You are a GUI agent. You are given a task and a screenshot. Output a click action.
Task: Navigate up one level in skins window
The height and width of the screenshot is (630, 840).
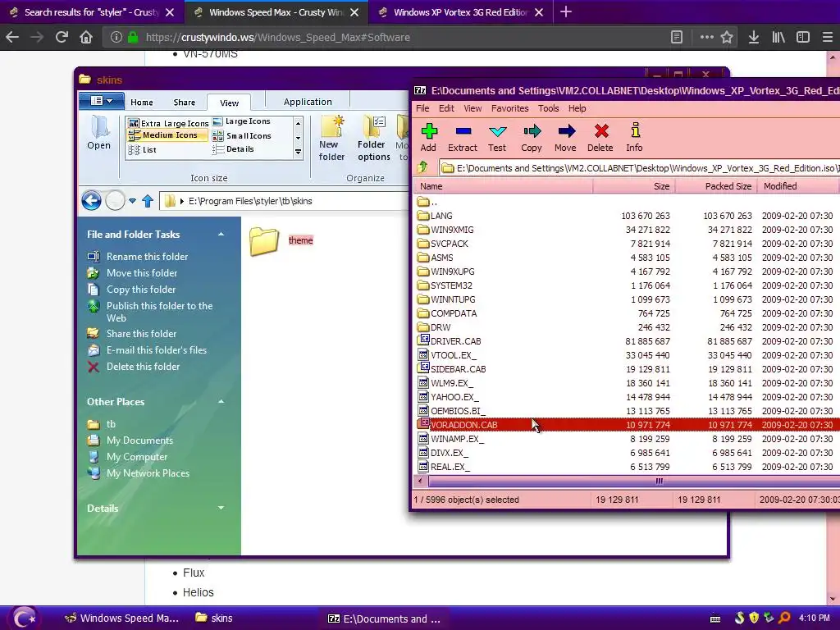148,202
